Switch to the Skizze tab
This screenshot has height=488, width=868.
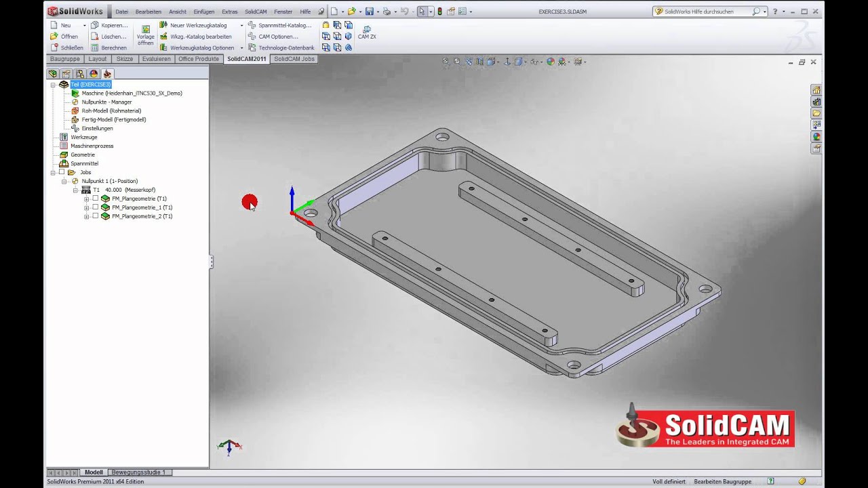click(x=125, y=59)
